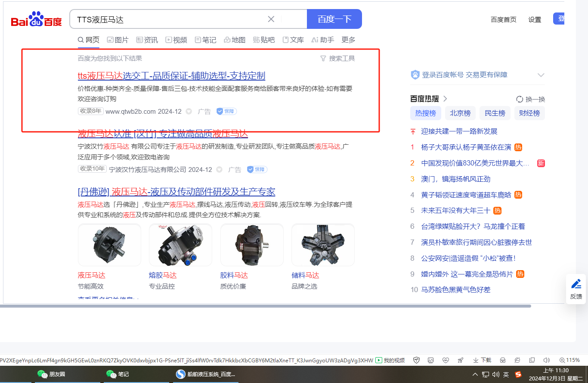Viewport: 588px width, 383px height.
Task: Click the 115% page zoom control
Action: coord(569,360)
